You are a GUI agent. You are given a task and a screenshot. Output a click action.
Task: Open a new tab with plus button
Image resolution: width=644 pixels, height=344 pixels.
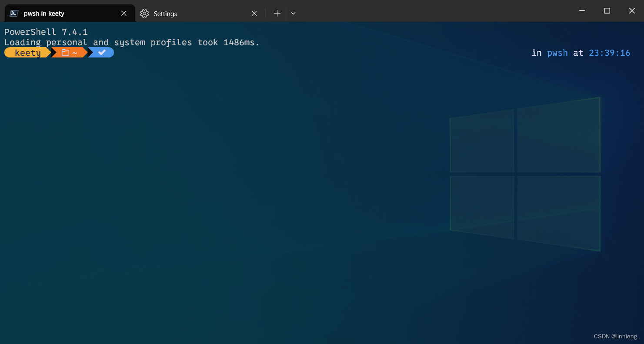point(277,13)
